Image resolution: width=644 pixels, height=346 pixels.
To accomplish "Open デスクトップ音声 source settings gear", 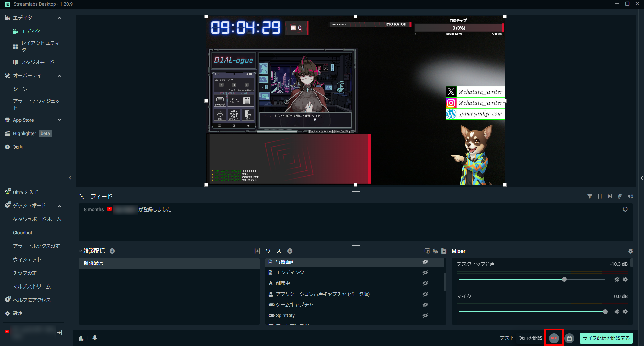I will click(x=625, y=279).
